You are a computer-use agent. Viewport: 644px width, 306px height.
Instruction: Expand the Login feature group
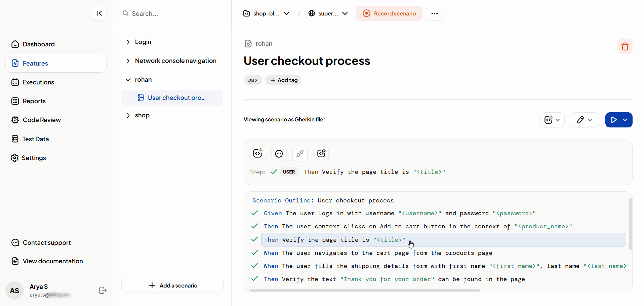pos(128,42)
